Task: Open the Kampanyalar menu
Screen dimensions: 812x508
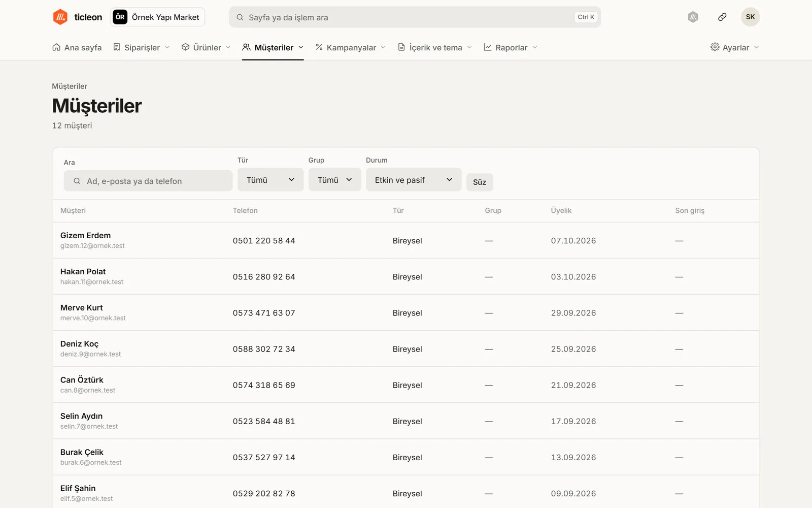Action: coord(350,47)
